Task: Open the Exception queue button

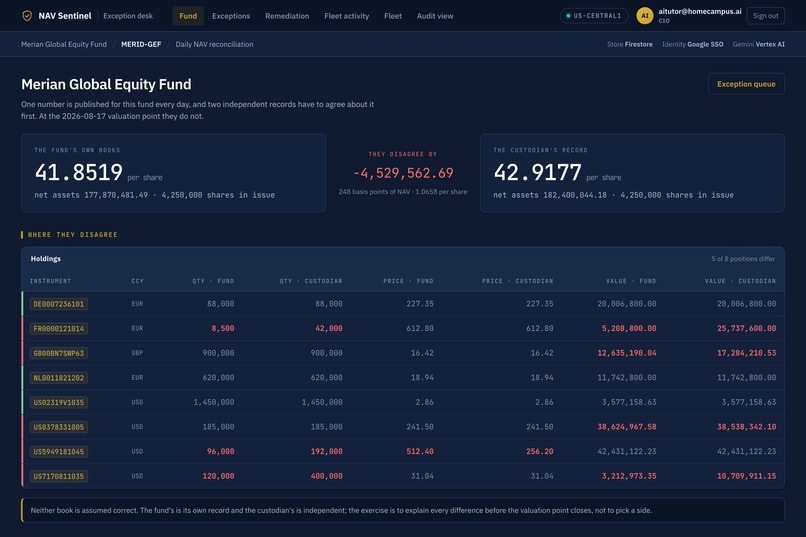Action: pos(746,84)
